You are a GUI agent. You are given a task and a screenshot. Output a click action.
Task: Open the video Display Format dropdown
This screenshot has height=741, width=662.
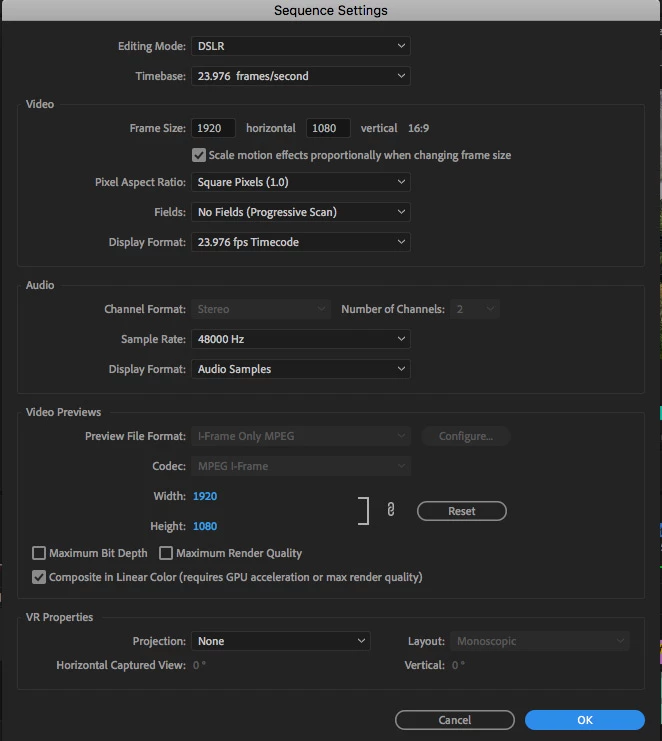pyautogui.click(x=301, y=242)
